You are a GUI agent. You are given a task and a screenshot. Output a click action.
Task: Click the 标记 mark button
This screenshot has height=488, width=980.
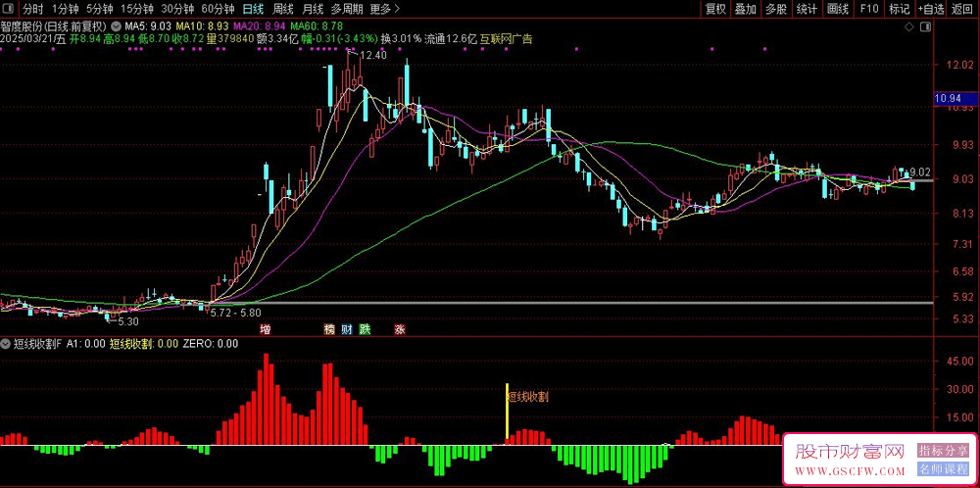(900, 10)
